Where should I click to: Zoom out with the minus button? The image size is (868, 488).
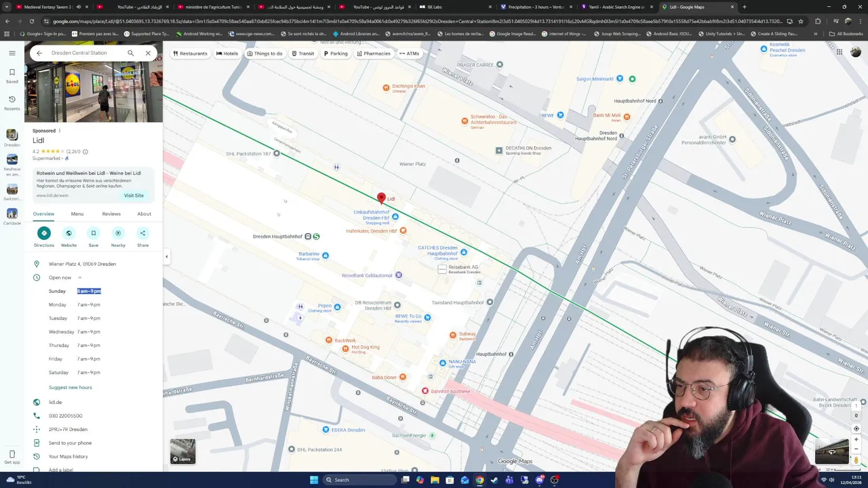pyautogui.click(x=856, y=449)
